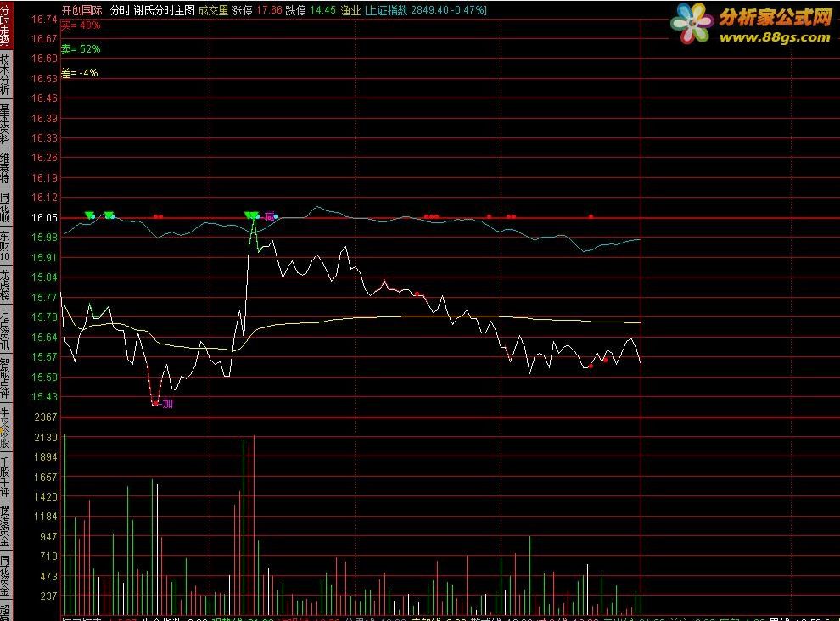This screenshot has height=621, width=840.
Task: Click the 跌停 14.45 limit-down value
Action: pyautogui.click(x=311, y=10)
